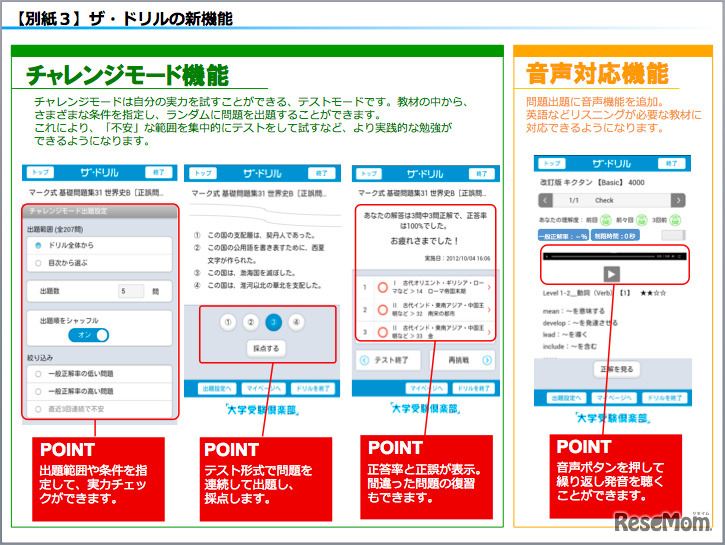Click the 1/1 Check question bar
Image resolution: width=725 pixels, height=545 pixels.
pyautogui.click(x=612, y=200)
